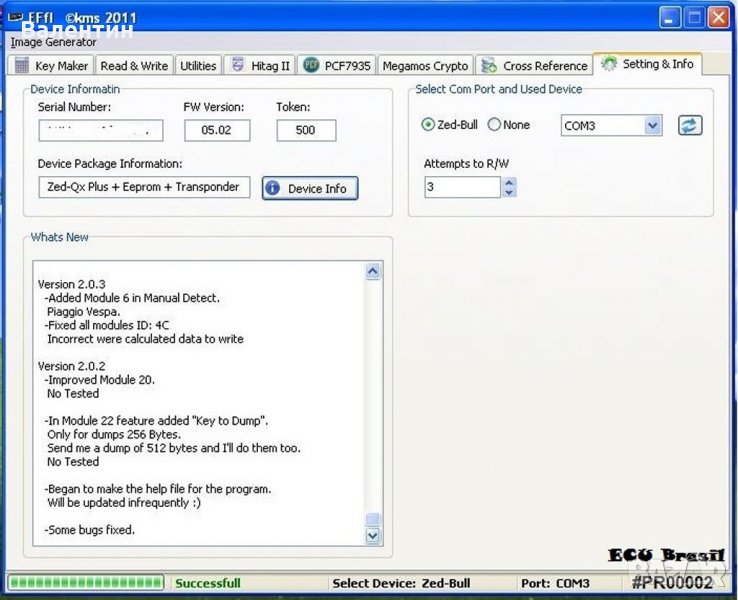This screenshot has height=600, width=738.
Task: Open the COM3 port dropdown
Action: point(653,126)
